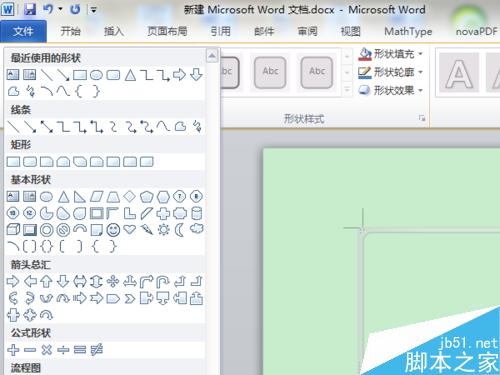The height and width of the screenshot is (375, 500).
Task: Open the Undo history dropdown arrow
Action: pyautogui.click(x=60, y=9)
